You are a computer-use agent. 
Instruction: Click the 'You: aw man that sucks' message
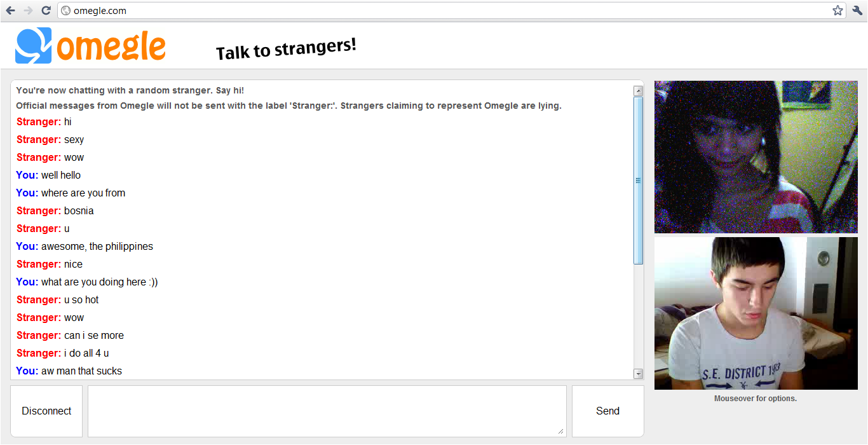click(69, 371)
